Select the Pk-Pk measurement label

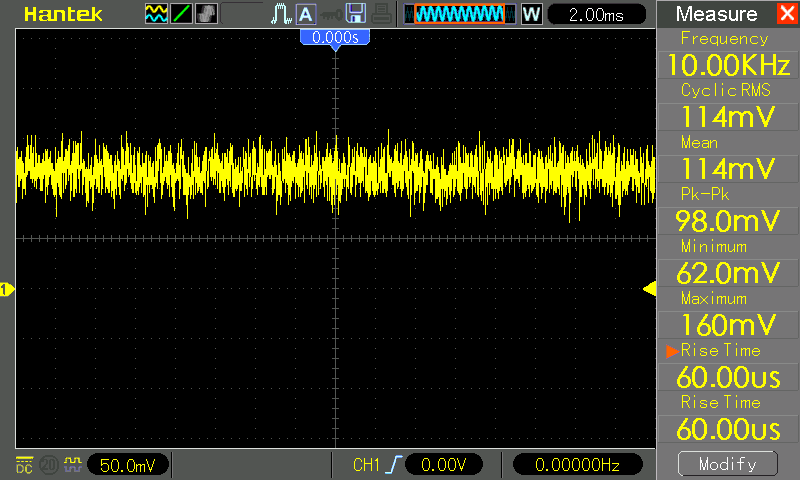coord(705,194)
